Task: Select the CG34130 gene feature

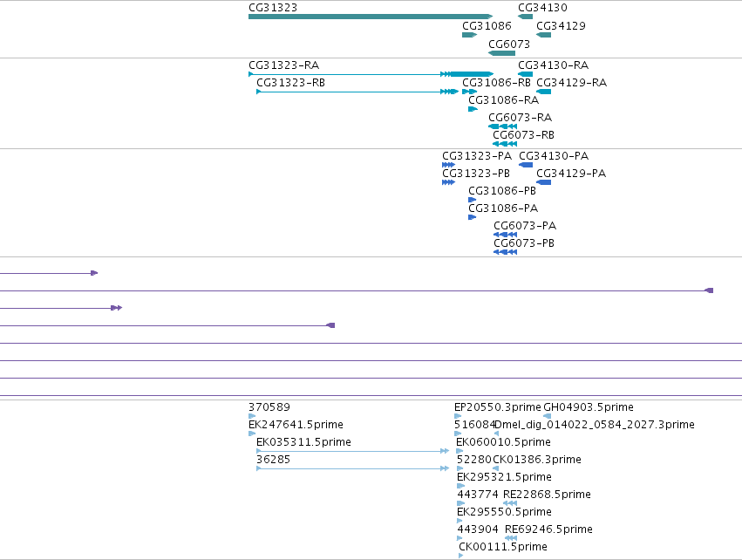Action: pyautogui.click(x=525, y=17)
